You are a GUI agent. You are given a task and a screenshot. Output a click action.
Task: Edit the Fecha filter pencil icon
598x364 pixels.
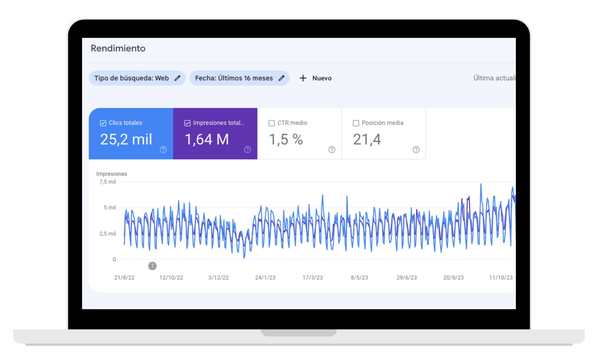click(281, 78)
